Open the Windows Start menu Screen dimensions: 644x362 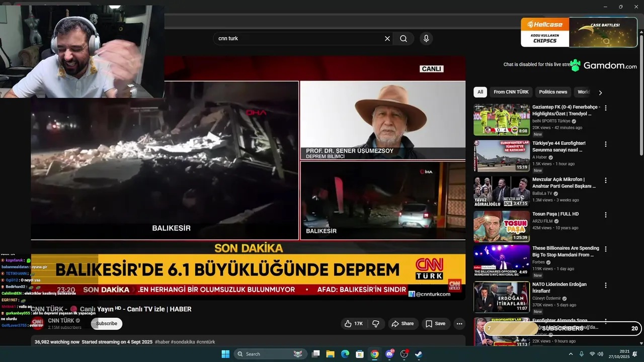click(225, 354)
